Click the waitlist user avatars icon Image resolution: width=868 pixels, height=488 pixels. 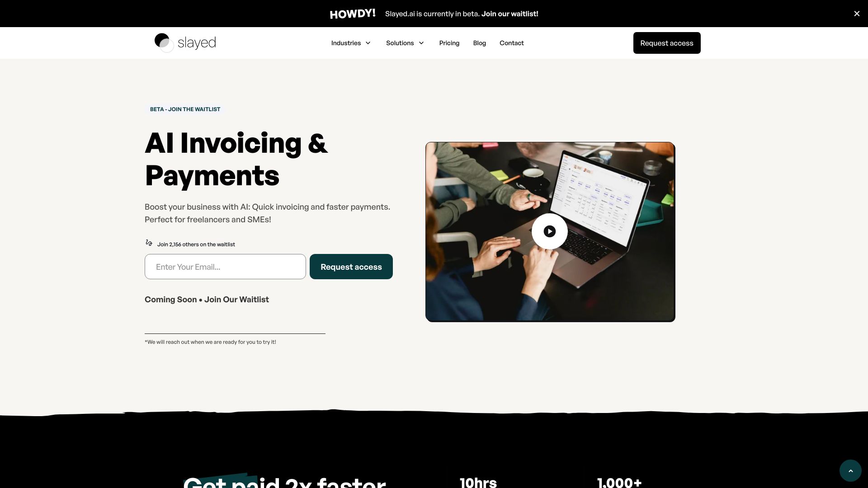click(x=148, y=244)
